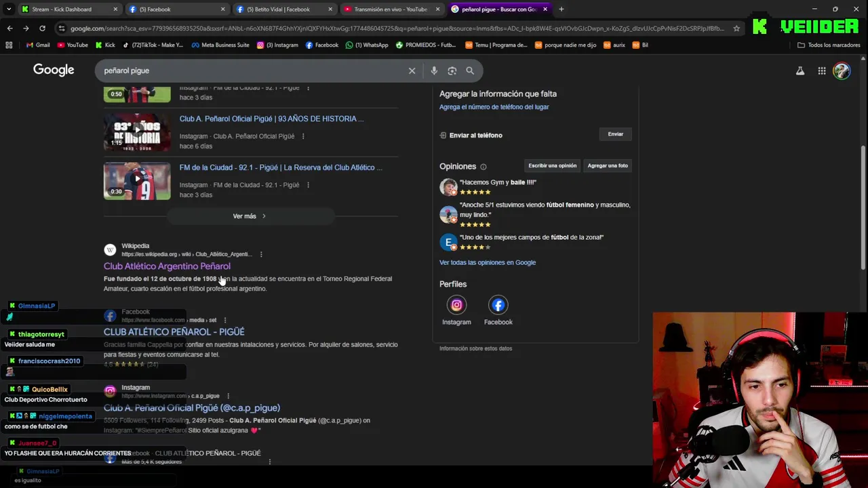Open Google Lens image search icon

(452, 70)
